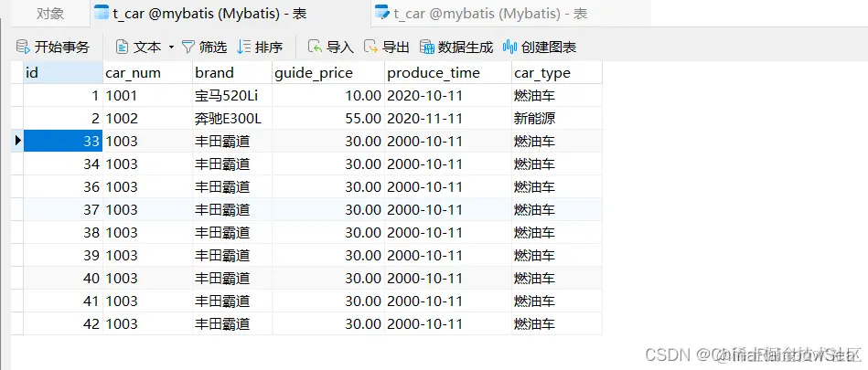This screenshot has height=370, width=868.
Task: Select the id cell 2
Action: [x=62, y=119]
